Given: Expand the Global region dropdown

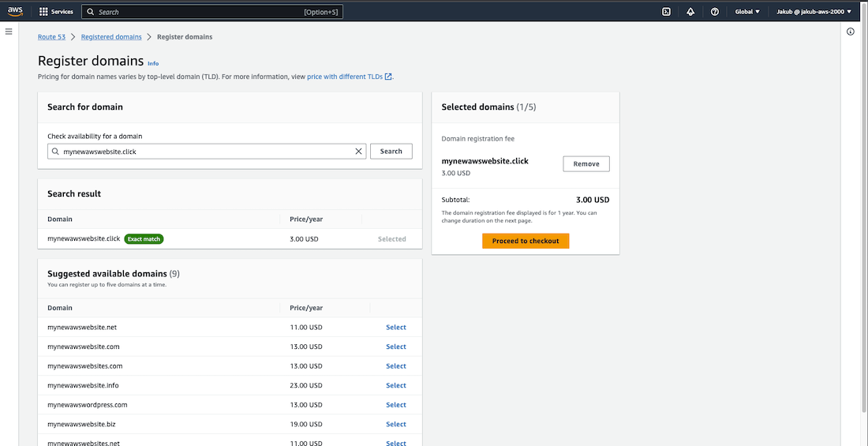Looking at the screenshot, I should [747, 12].
